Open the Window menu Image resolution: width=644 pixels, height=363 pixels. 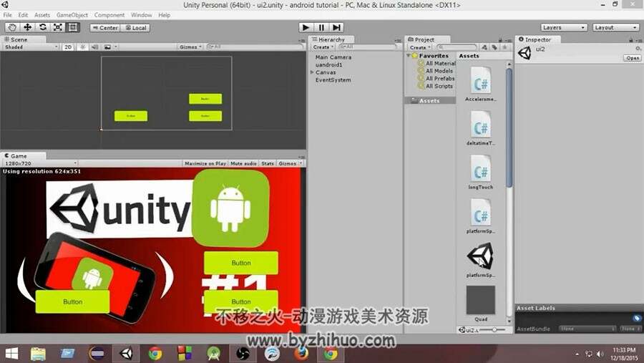point(141,15)
